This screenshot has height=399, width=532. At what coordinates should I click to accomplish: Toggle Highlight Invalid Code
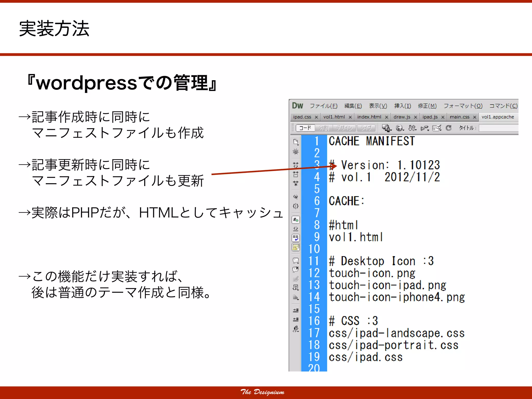[x=296, y=229]
